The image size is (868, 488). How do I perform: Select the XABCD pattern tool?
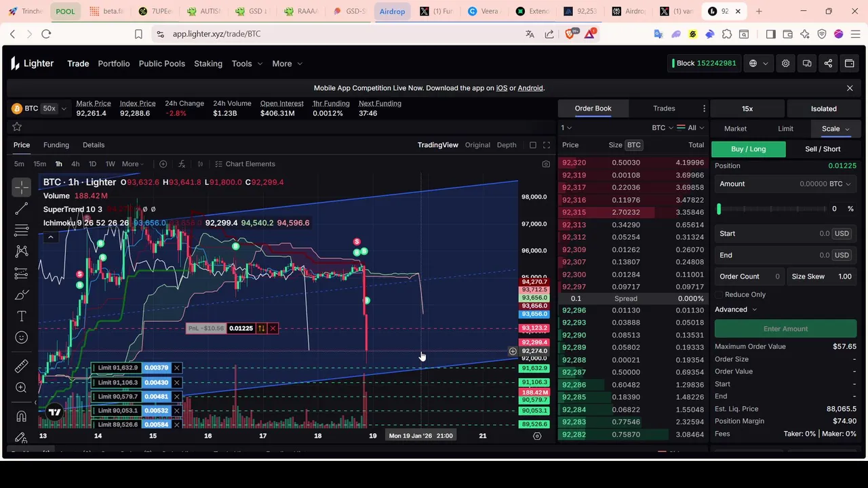21,251
